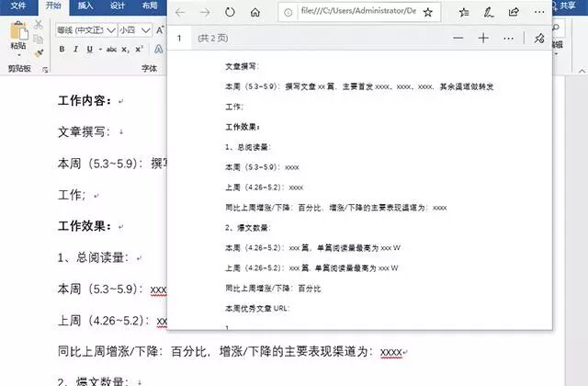Open the font size 小四 dropdown

[x=146, y=30]
